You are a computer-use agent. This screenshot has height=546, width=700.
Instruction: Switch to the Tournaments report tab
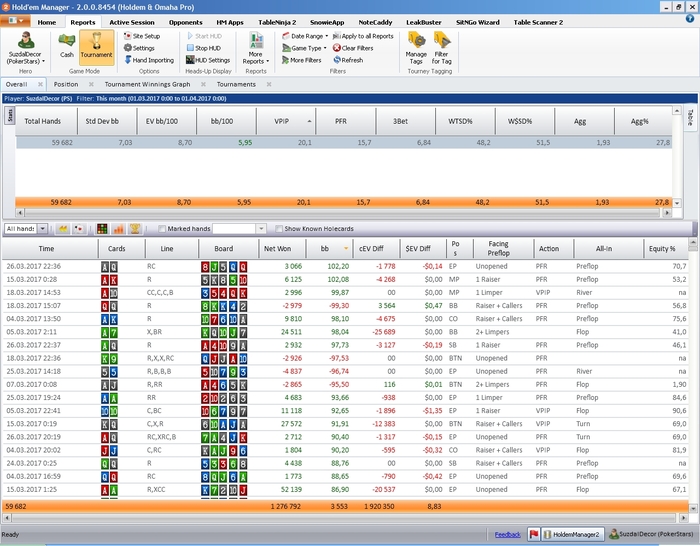tap(236, 84)
